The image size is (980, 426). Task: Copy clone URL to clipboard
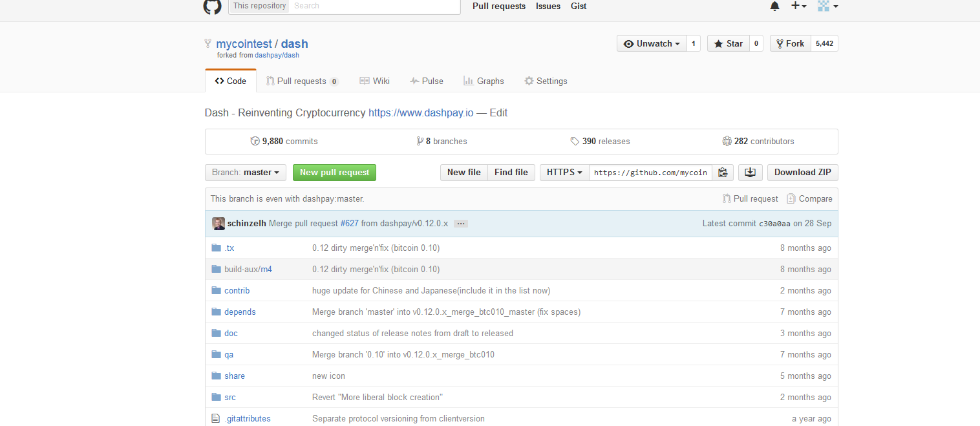(x=723, y=173)
